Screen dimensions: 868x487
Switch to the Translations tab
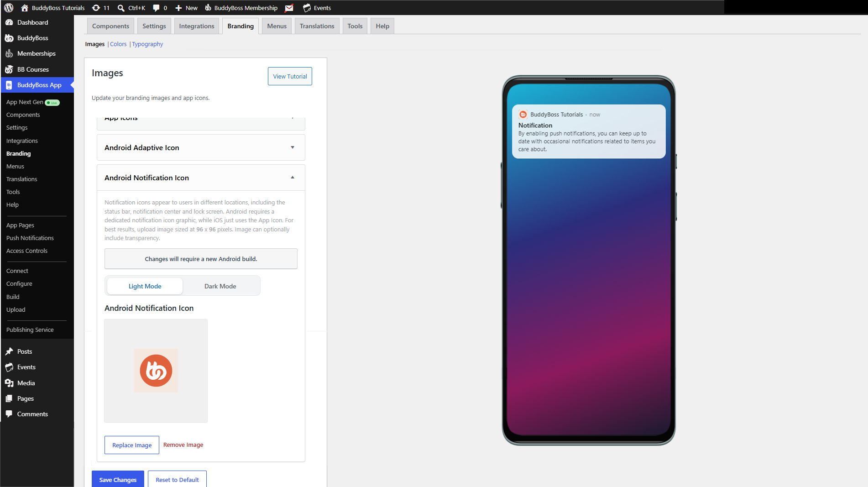point(317,26)
